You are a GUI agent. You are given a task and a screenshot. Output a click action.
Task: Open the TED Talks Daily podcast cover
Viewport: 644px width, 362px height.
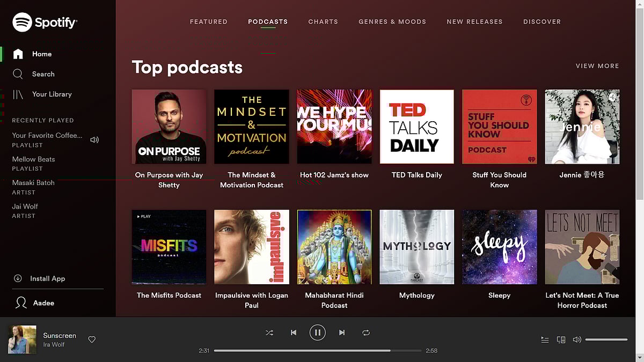tap(417, 127)
